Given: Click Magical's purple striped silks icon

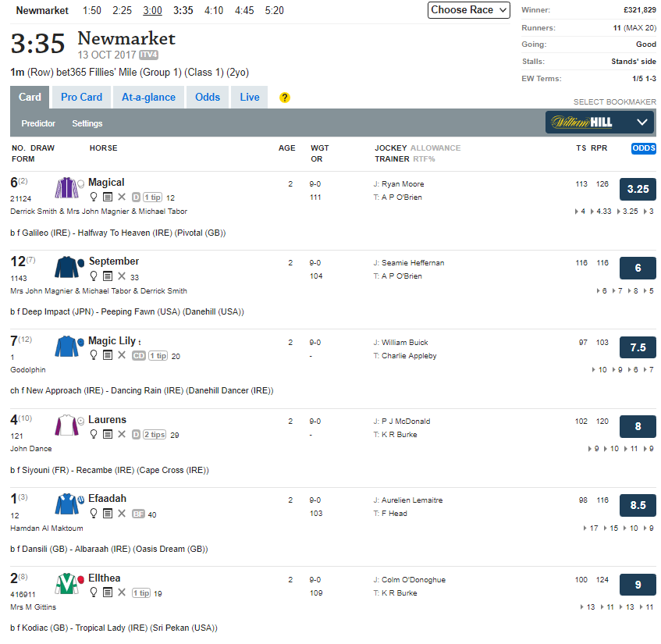Looking at the screenshot, I should click(x=66, y=187).
